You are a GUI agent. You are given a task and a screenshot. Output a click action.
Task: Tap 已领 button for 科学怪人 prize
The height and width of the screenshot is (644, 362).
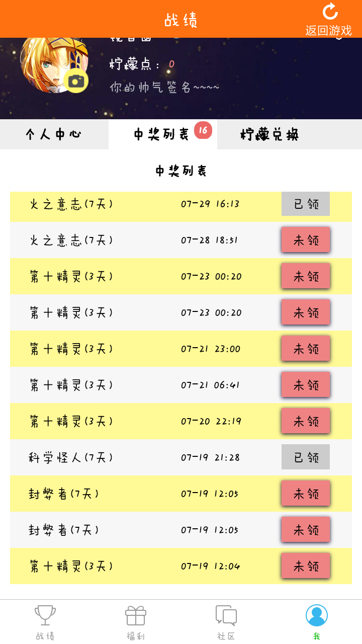306,457
